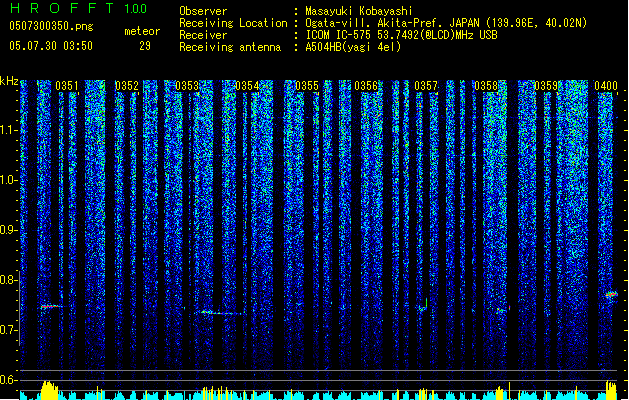Select the observer name Masayuki Kobayashi

pyautogui.click(x=359, y=11)
